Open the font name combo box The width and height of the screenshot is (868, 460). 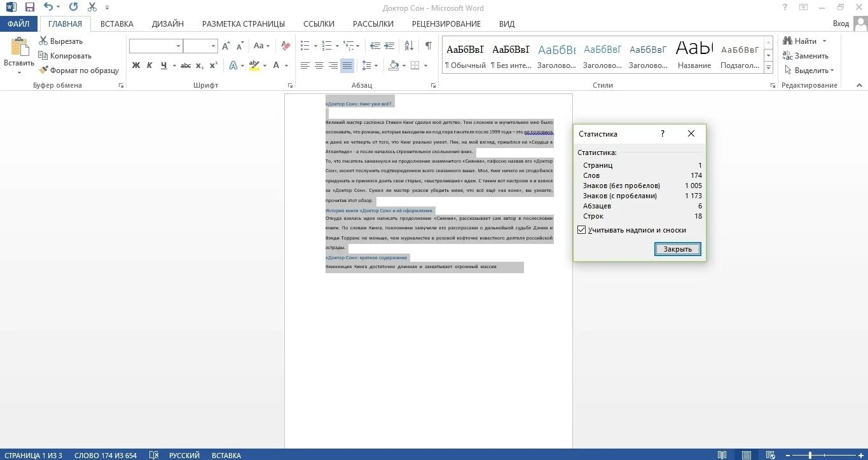coord(156,46)
